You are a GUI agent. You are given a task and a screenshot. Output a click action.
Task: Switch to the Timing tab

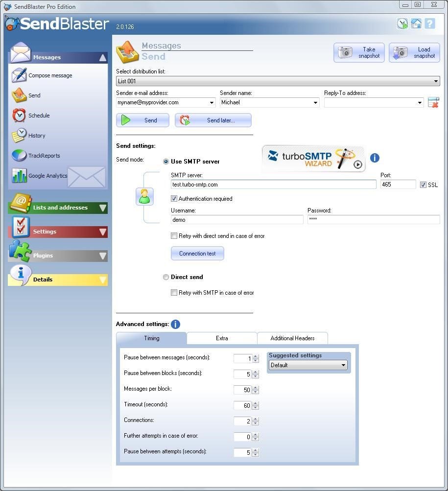point(152,338)
